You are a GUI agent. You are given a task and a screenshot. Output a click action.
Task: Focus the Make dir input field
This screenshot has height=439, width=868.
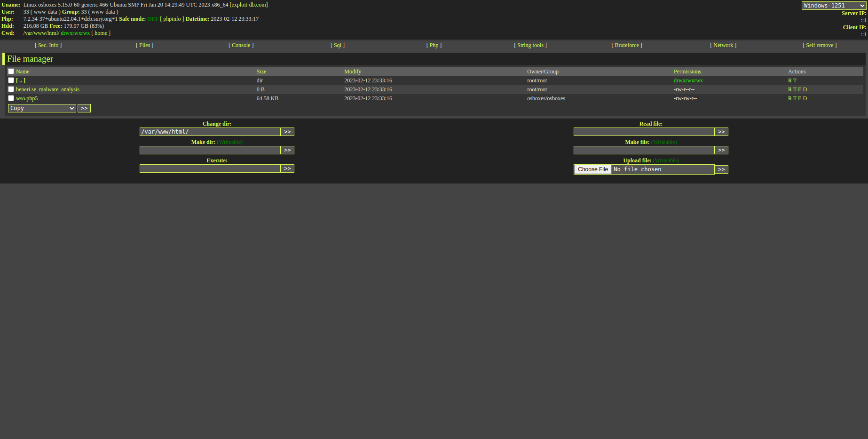tap(210, 150)
